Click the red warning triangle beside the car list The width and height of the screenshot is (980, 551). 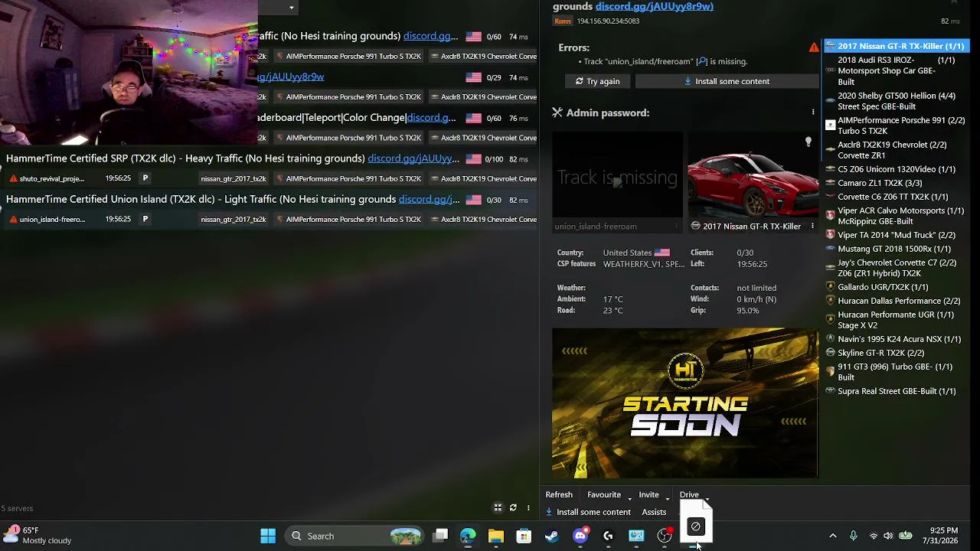tap(814, 47)
